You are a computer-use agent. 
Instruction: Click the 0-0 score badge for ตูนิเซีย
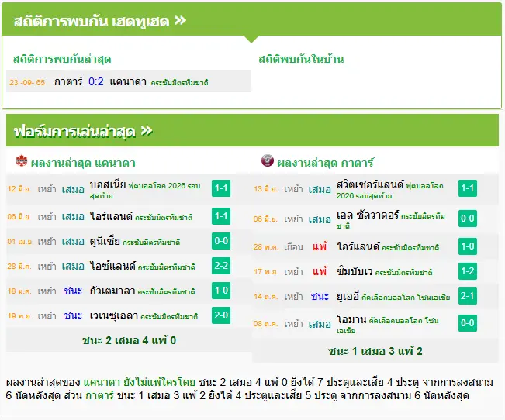(221, 241)
